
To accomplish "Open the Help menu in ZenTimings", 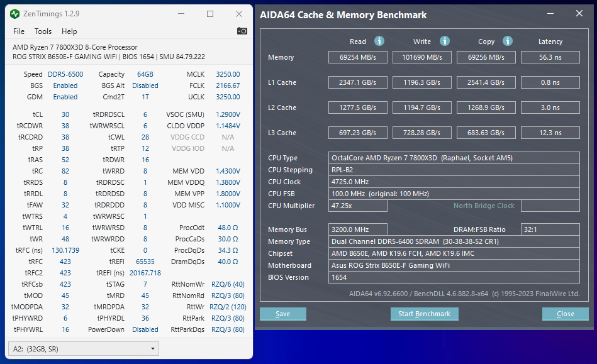I will [69, 31].
